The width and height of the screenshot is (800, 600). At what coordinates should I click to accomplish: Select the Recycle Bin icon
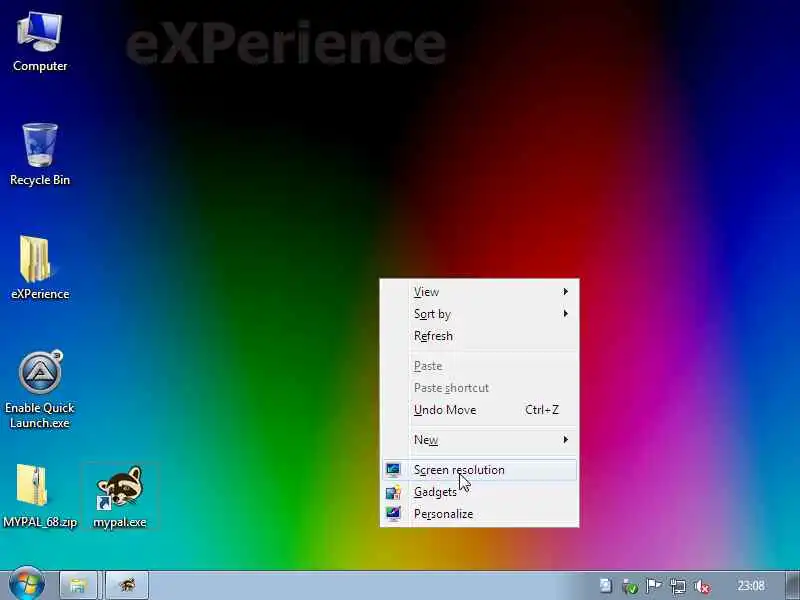click(x=40, y=155)
